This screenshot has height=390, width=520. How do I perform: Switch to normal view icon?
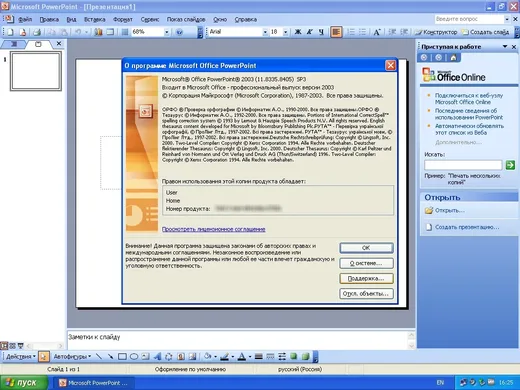(4, 346)
